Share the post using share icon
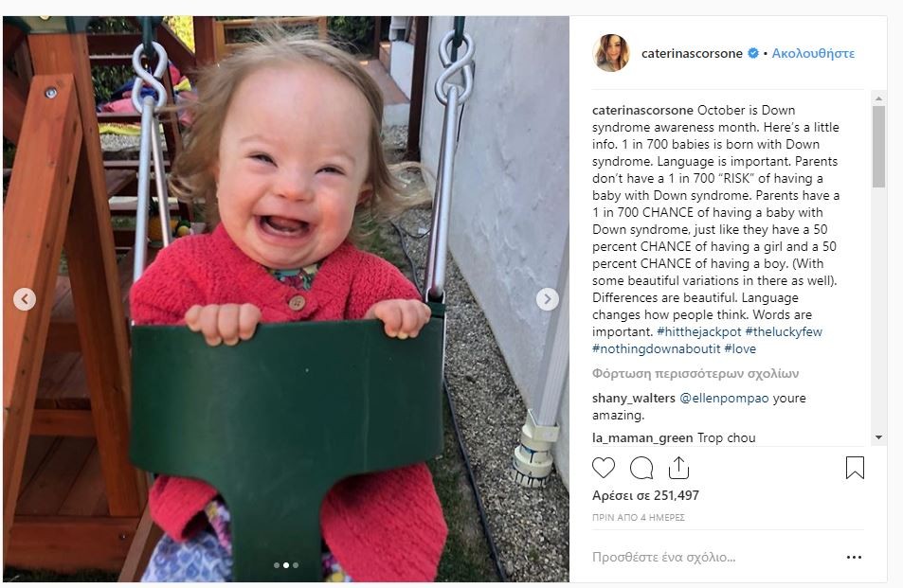 [x=678, y=468]
